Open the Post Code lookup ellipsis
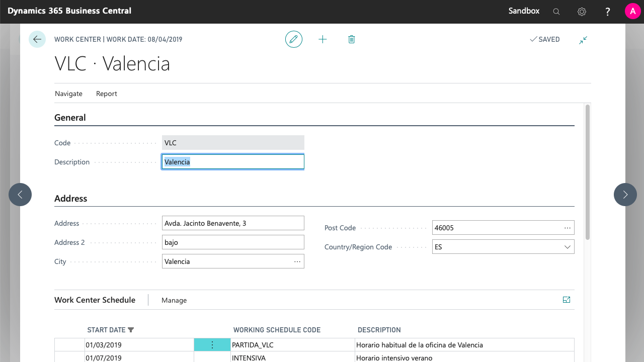 tap(568, 227)
